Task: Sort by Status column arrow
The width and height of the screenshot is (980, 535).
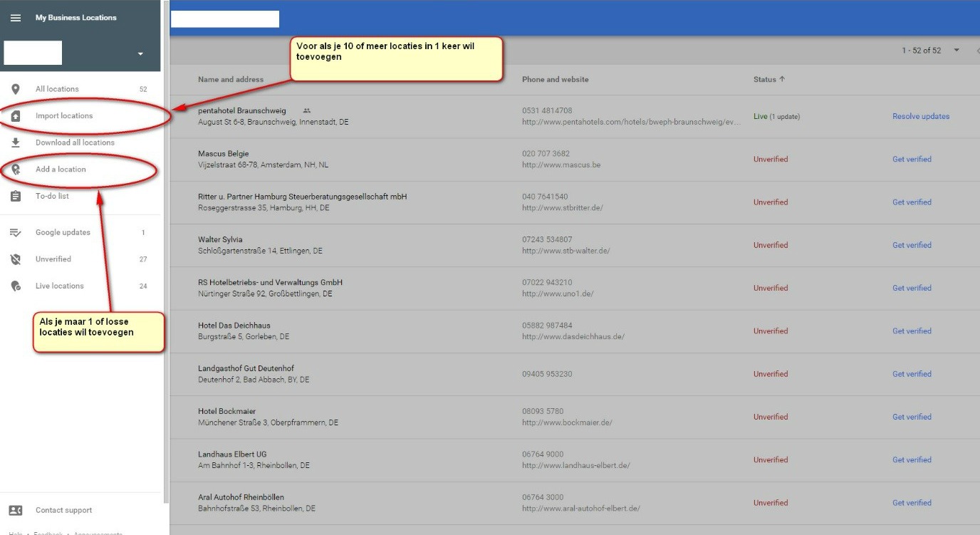Action: [782, 79]
